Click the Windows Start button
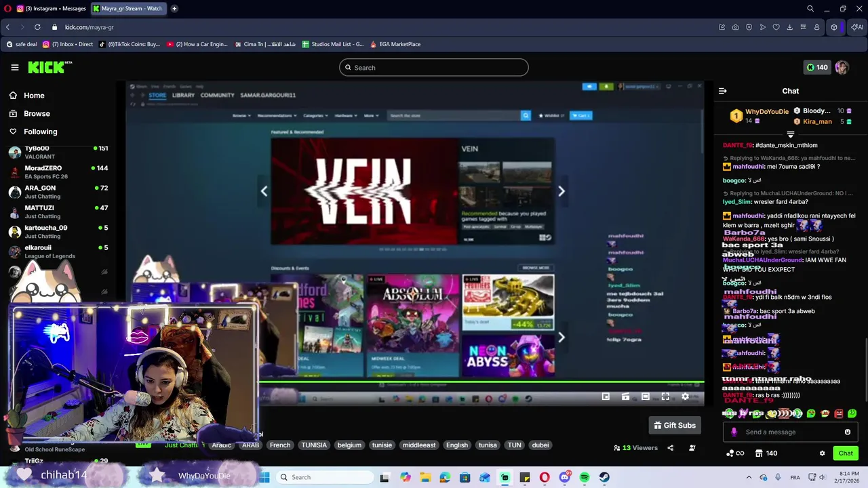 (264, 477)
